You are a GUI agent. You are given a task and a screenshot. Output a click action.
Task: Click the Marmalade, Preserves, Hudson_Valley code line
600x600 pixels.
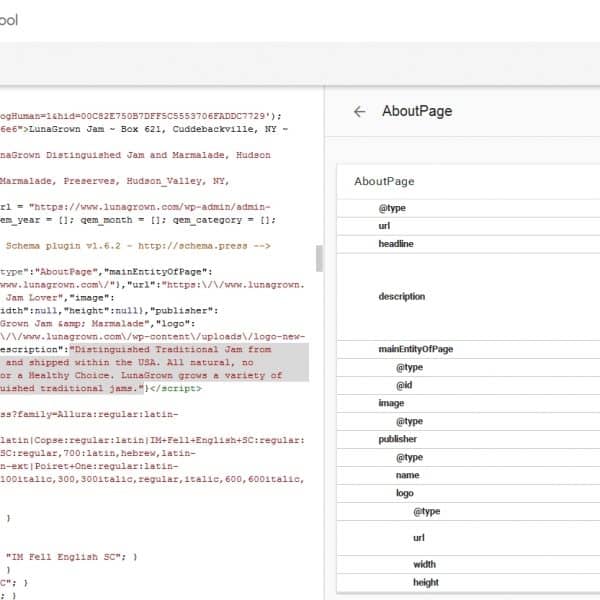point(115,181)
